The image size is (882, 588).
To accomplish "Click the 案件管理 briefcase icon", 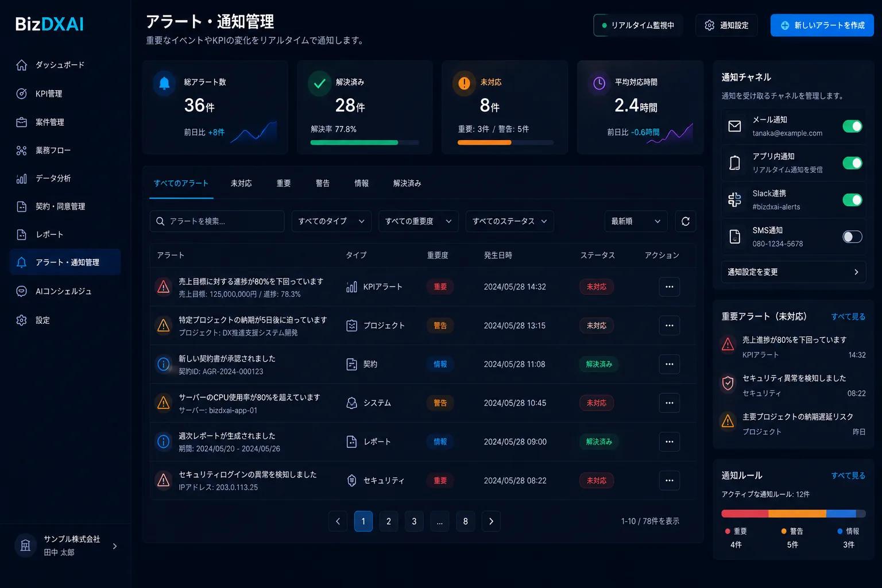I will tap(22, 122).
